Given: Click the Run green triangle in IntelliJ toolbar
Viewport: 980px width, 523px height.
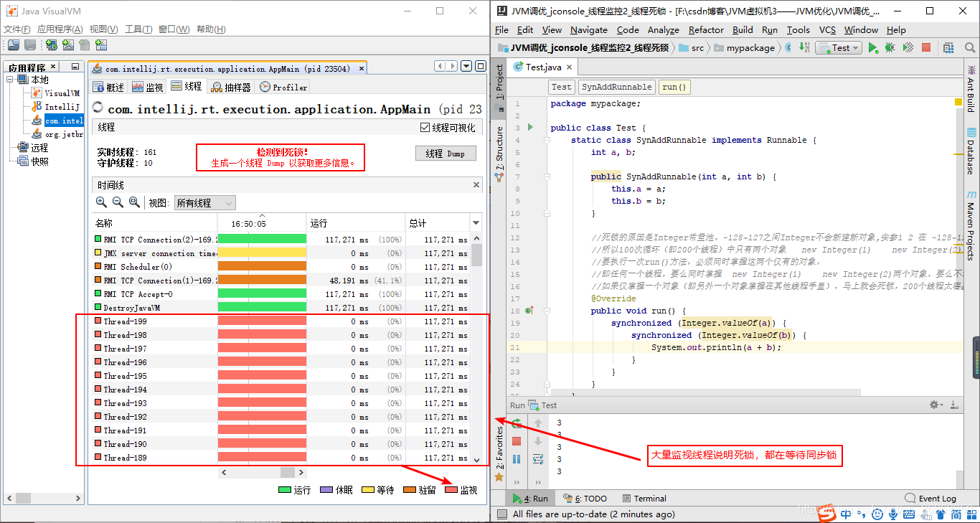Looking at the screenshot, I should click(873, 47).
